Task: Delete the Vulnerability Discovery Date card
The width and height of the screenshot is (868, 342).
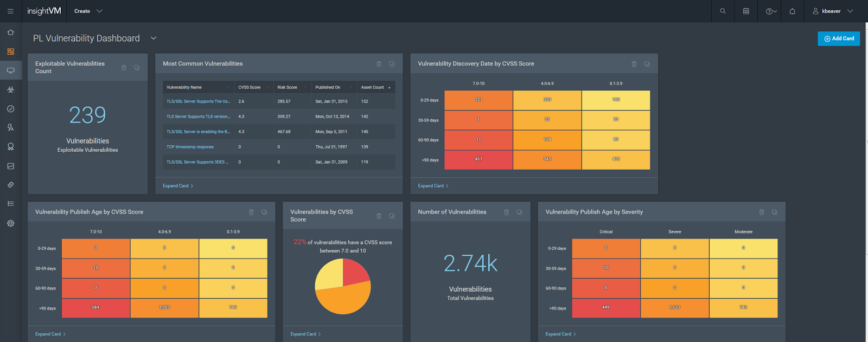Action: coord(634,64)
